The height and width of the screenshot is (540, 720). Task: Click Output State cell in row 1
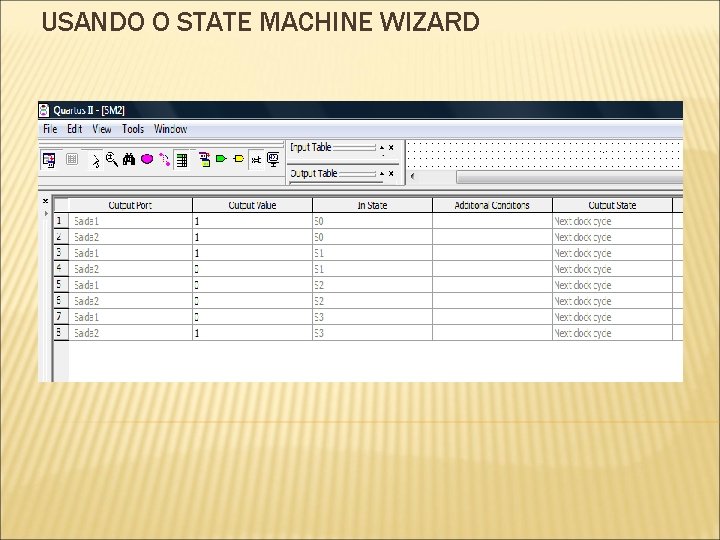click(x=613, y=221)
